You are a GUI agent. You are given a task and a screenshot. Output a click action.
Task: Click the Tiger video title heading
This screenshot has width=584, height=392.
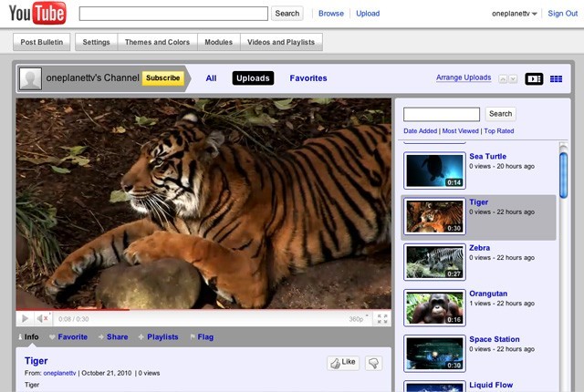(x=36, y=361)
